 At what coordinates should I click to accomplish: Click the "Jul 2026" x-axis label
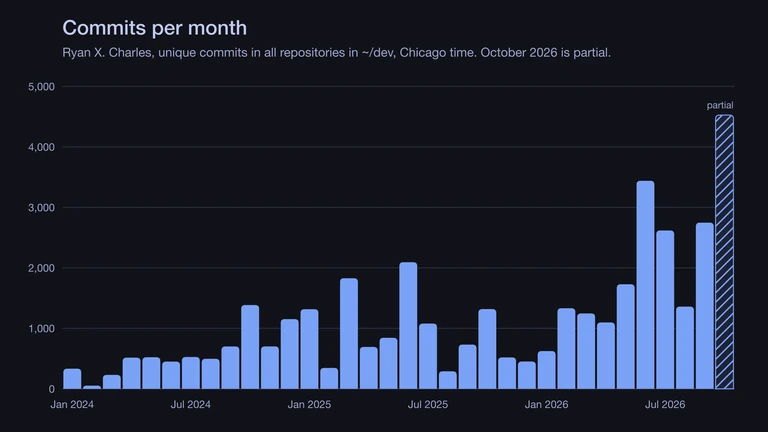pos(665,405)
